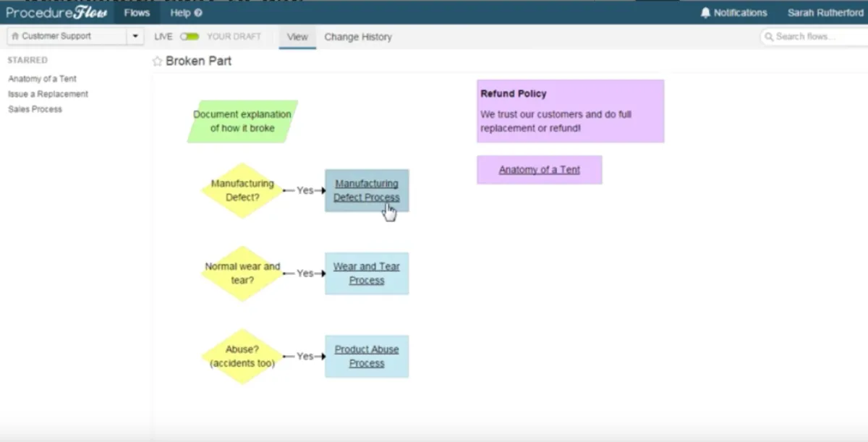Screen dimensions: 868x442
Task: Click the Document explanation green shape
Action: click(x=242, y=121)
